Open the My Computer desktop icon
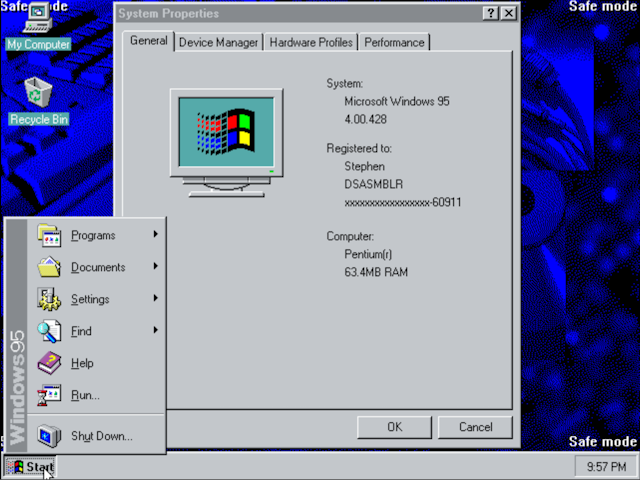Screen dimensions: 640x480 coord(38,26)
